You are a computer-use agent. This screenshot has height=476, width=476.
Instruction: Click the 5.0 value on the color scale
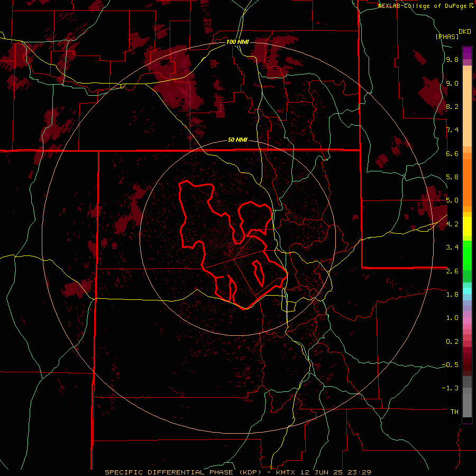click(452, 200)
